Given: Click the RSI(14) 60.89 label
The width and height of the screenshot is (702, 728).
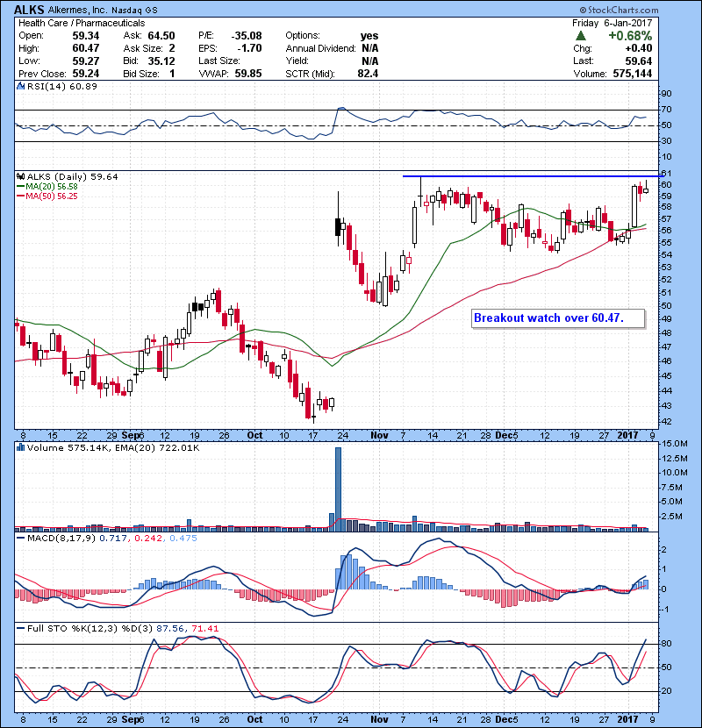Looking at the screenshot, I should coord(61,86).
